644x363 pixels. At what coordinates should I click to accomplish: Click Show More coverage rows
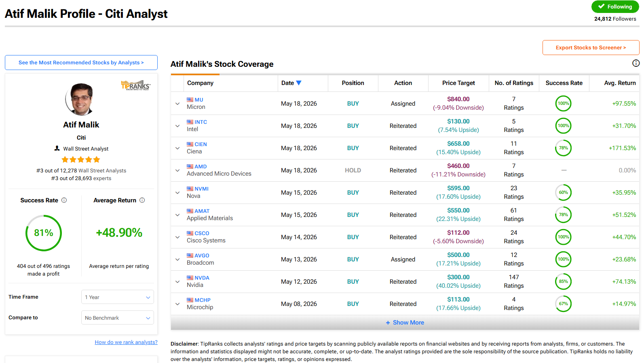tap(405, 323)
